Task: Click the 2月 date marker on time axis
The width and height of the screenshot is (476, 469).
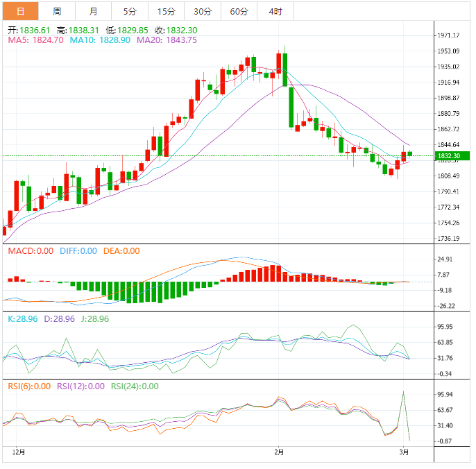Action: [279, 452]
